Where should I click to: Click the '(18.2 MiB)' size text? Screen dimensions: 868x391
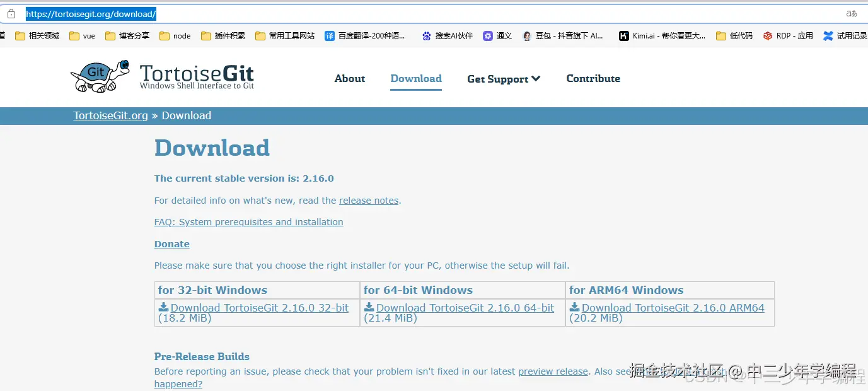[185, 318]
